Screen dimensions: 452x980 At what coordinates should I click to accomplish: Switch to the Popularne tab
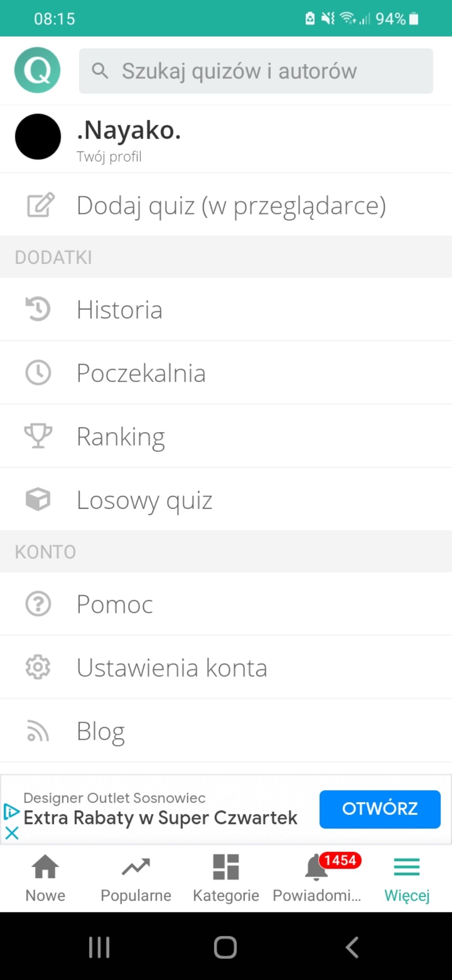(136, 878)
